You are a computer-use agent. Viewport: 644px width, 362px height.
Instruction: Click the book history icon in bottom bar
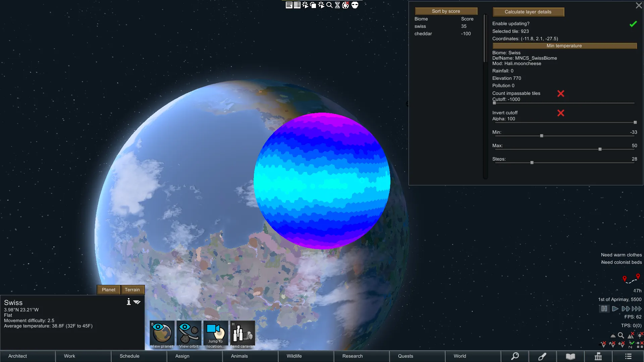pyautogui.click(x=571, y=356)
